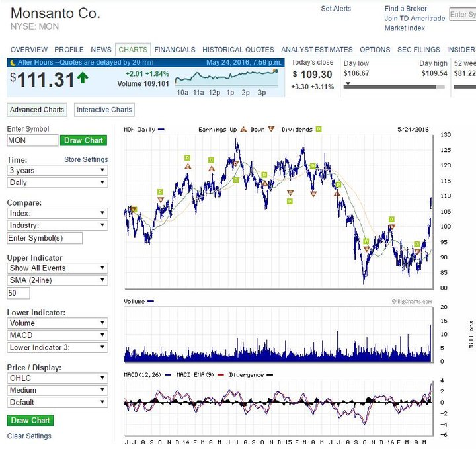This screenshot has height=449, width=476.
Task: Click the Volume legend color swatch
Action: pos(151,301)
